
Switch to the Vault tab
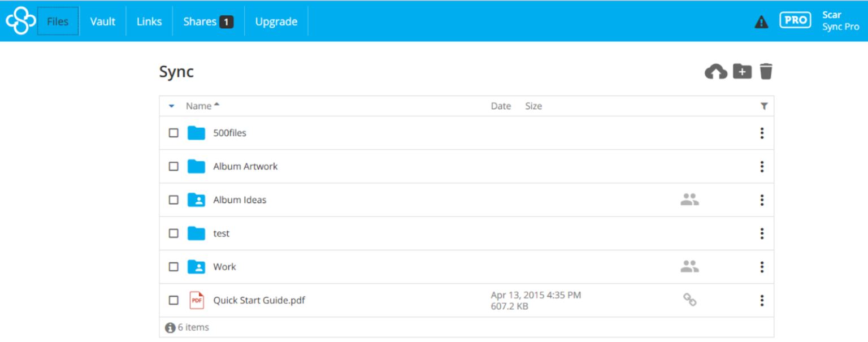point(102,21)
